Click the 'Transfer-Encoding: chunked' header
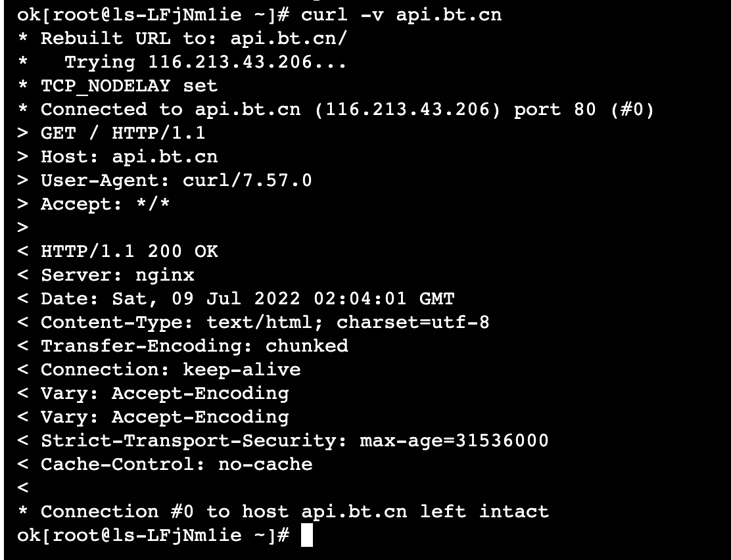 [194, 346]
